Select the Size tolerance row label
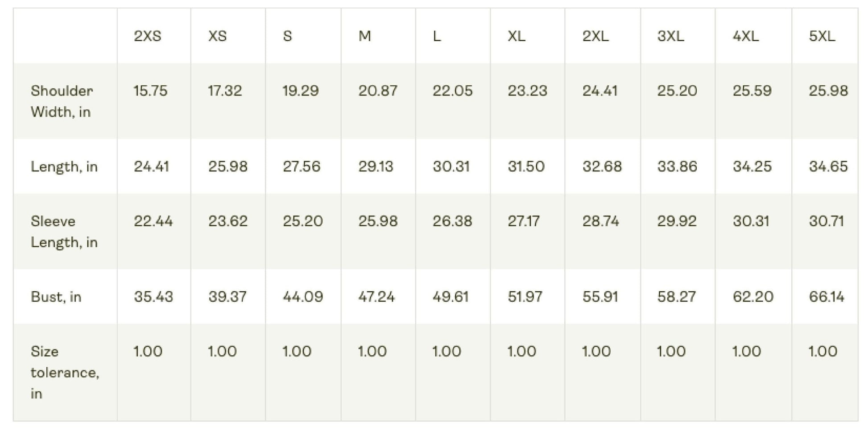 [x=65, y=372]
